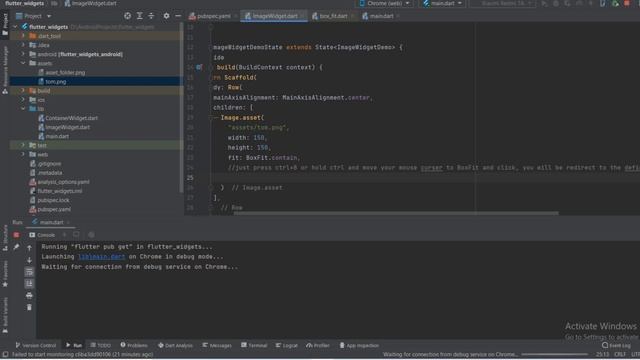The width and height of the screenshot is (640, 360).
Task: Hide the Project panel with the minus icon
Action: pos(178,16)
